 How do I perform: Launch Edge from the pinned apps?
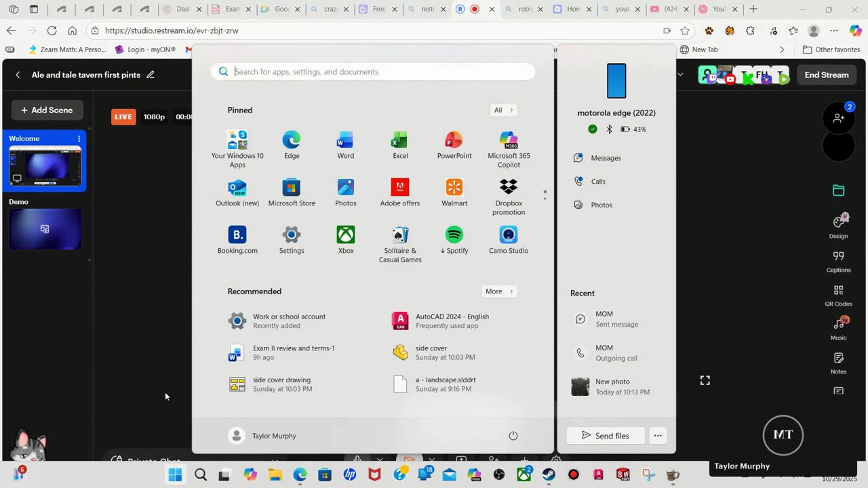[292, 145]
